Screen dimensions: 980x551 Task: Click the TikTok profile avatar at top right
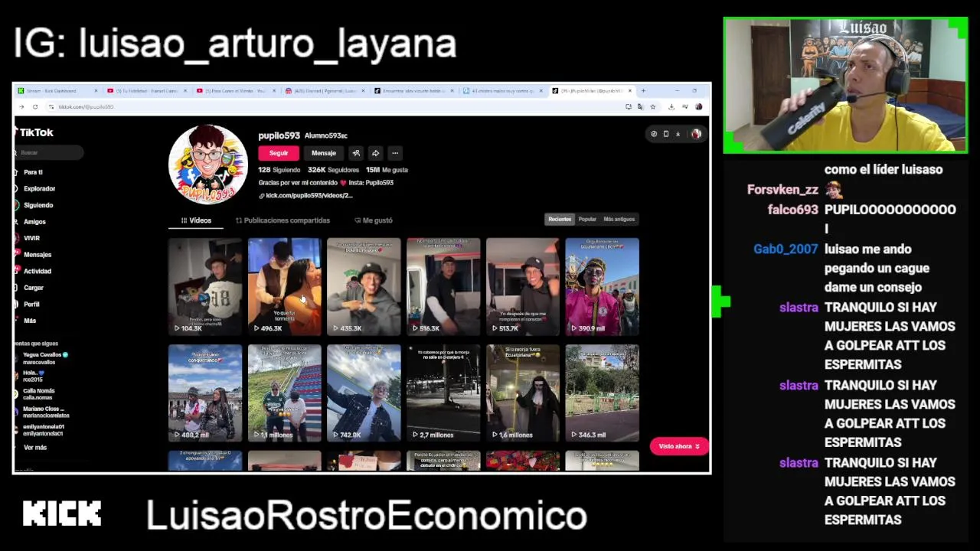coord(696,134)
